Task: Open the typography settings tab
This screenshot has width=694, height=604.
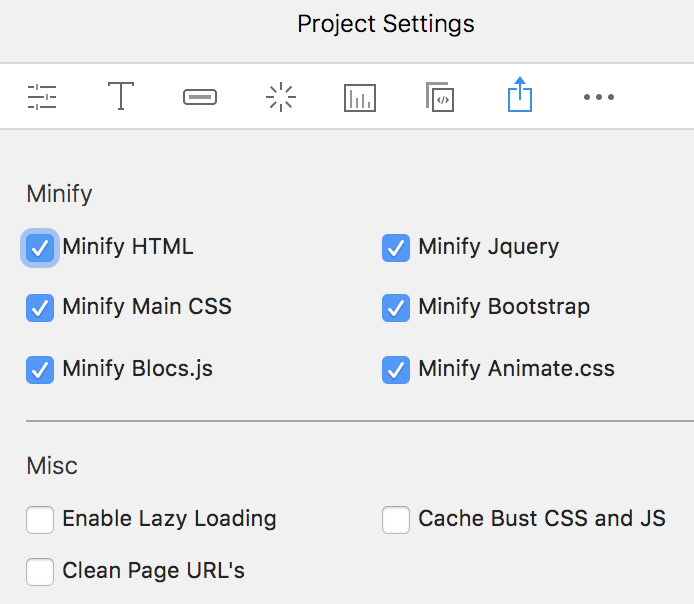Action: point(121,97)
